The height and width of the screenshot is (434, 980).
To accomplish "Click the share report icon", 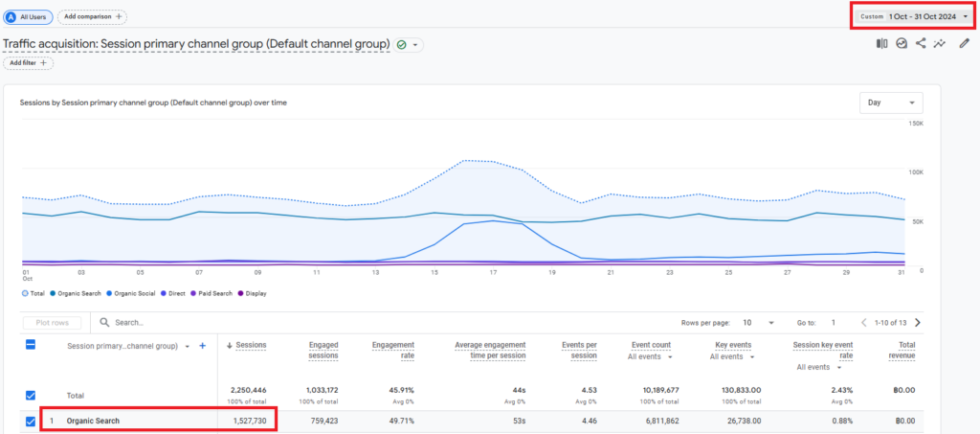I will (921, 44).
